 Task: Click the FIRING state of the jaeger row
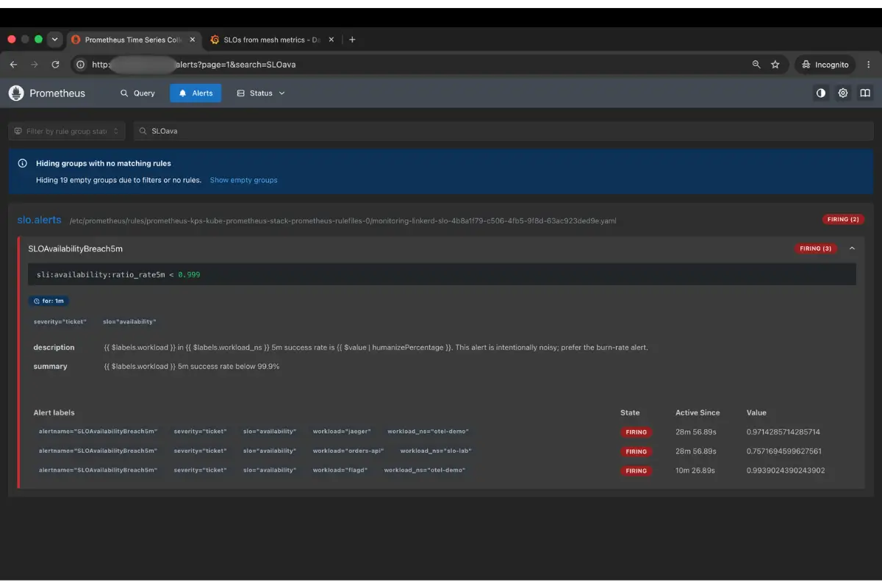click(636, 432)
